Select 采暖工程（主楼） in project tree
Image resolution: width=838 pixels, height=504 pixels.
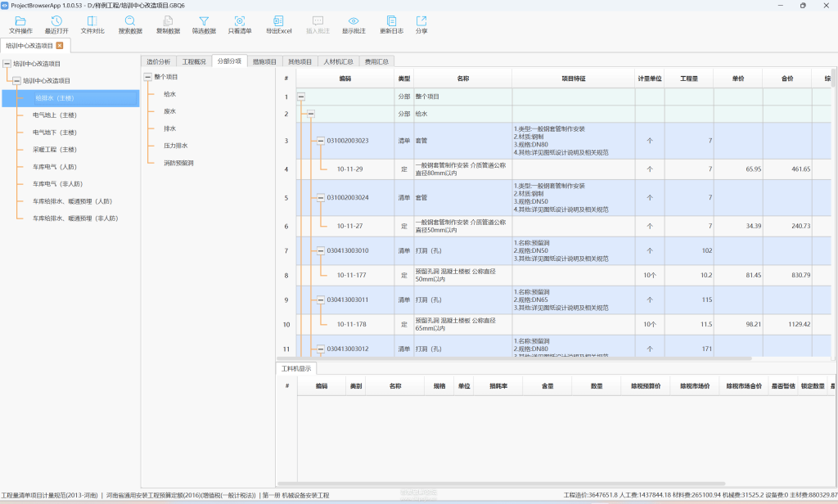(x=55, y=150)
